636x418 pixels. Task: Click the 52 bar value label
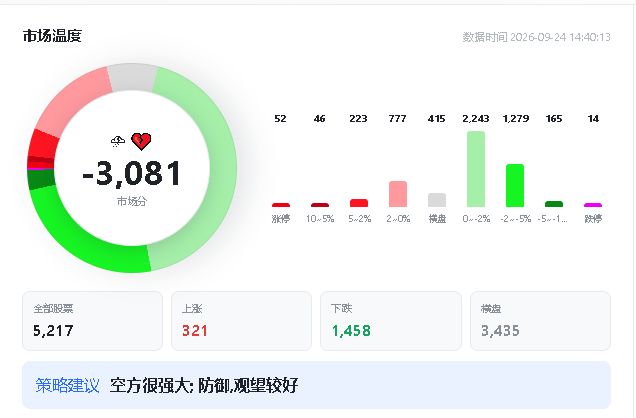280,119
